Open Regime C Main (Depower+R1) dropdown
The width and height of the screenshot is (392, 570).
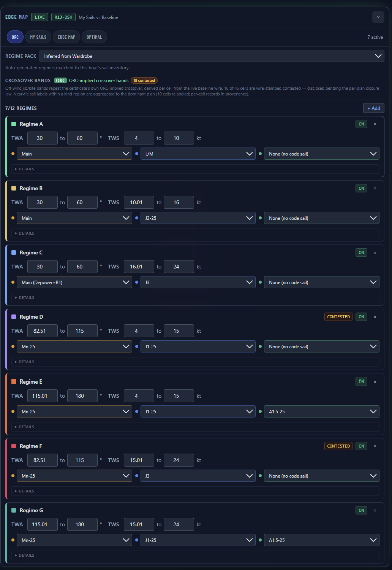pos(74,282)
